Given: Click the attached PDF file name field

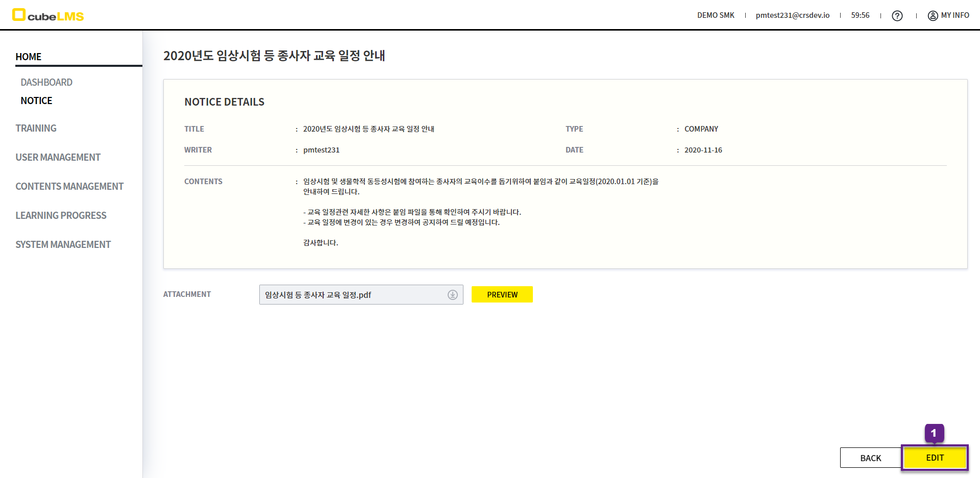Looking at the screenshot, I should 352,295.
